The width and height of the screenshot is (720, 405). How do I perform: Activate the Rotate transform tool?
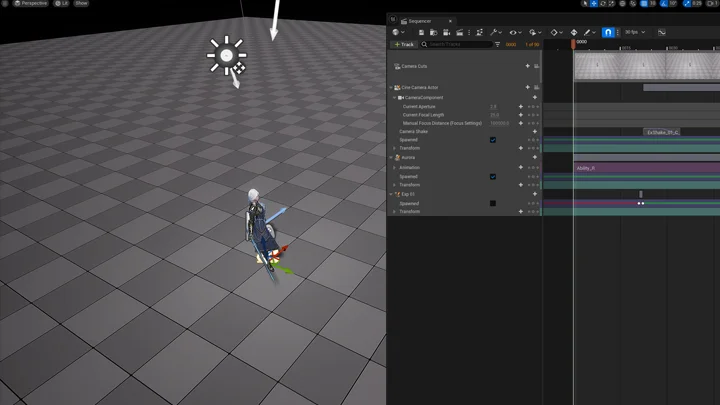click(x=603, y=3)
